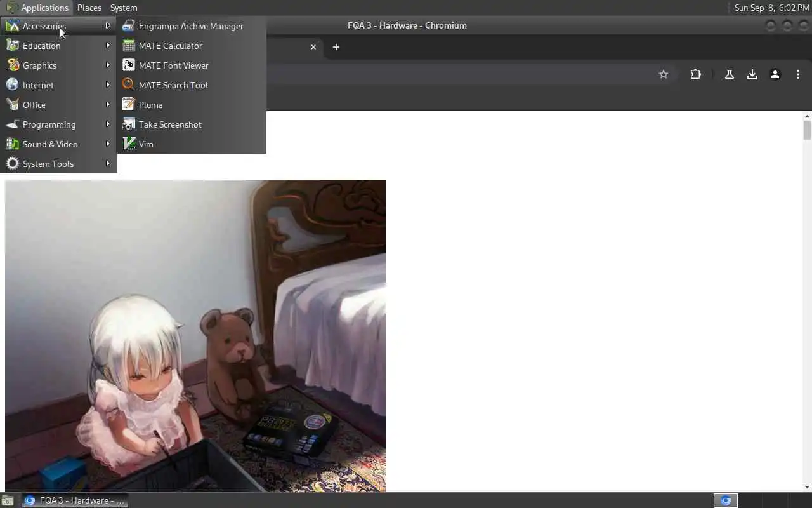Screen dimensions: 812x508
Task: Click the Show Desktop icon in bottom panel
Action: point(8,500)
